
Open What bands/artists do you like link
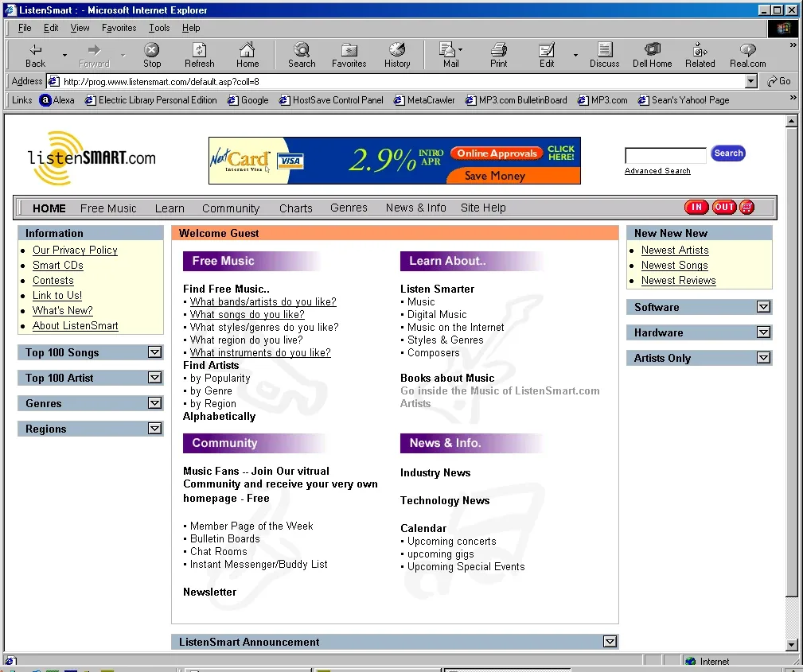tap(263, 302)
